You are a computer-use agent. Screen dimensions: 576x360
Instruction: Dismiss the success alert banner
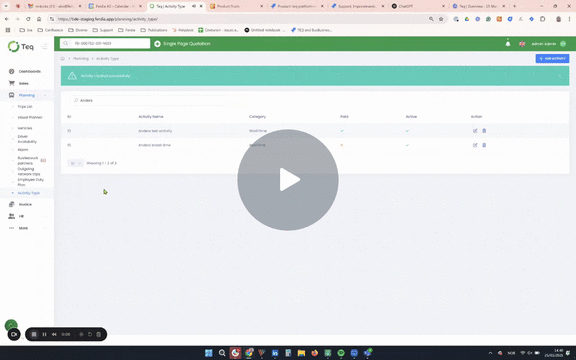coord(560,76)
